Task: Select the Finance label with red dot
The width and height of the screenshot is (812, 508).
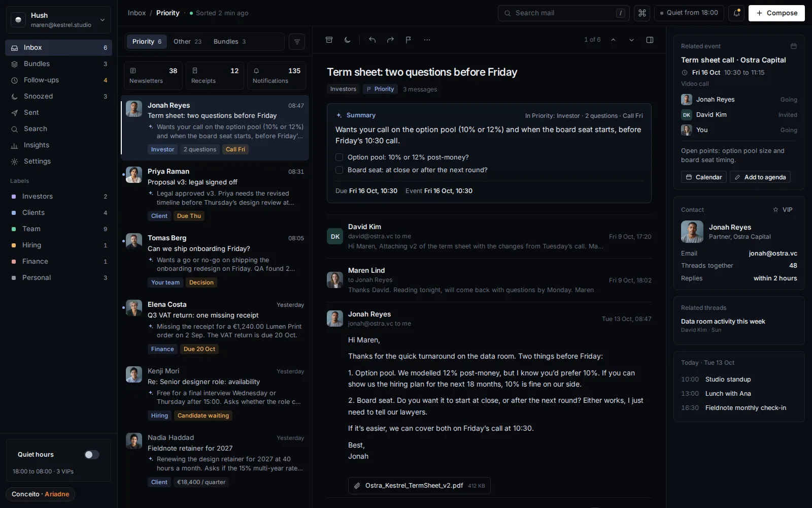Action: pyautogui.click(x=58, y=262)
